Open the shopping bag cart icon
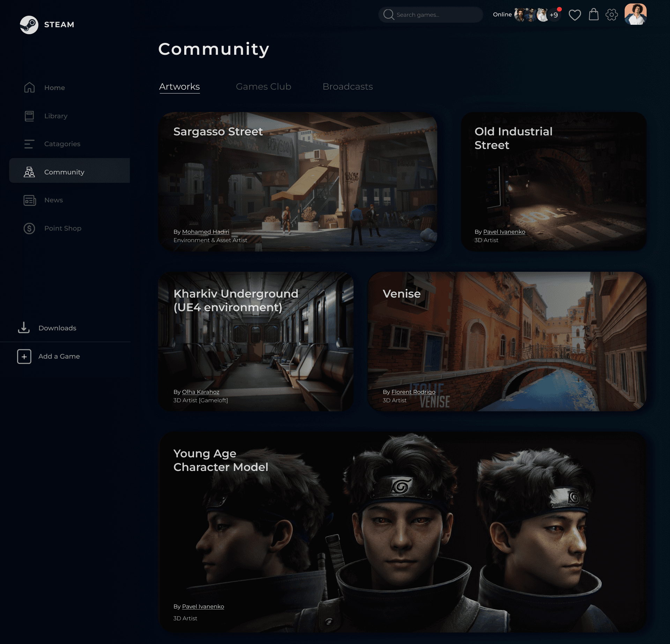The height and width of the screenshot is (644, 670). pyautogui.click(x=594, y=15)
